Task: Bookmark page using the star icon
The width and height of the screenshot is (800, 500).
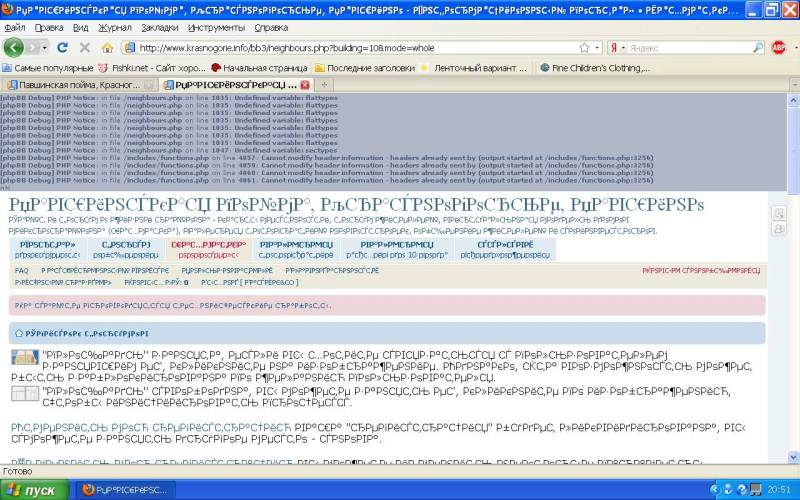Action: point(584,47)
